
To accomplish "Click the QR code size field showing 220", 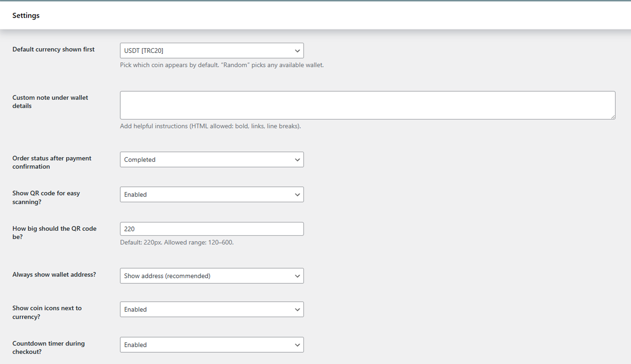I will pos(212,229).
